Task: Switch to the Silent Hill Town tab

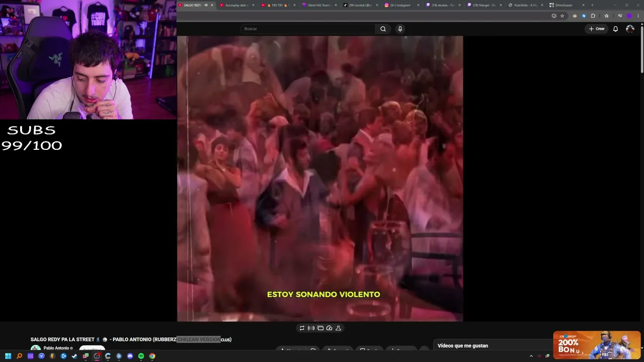Action: (x=319, y=5)
